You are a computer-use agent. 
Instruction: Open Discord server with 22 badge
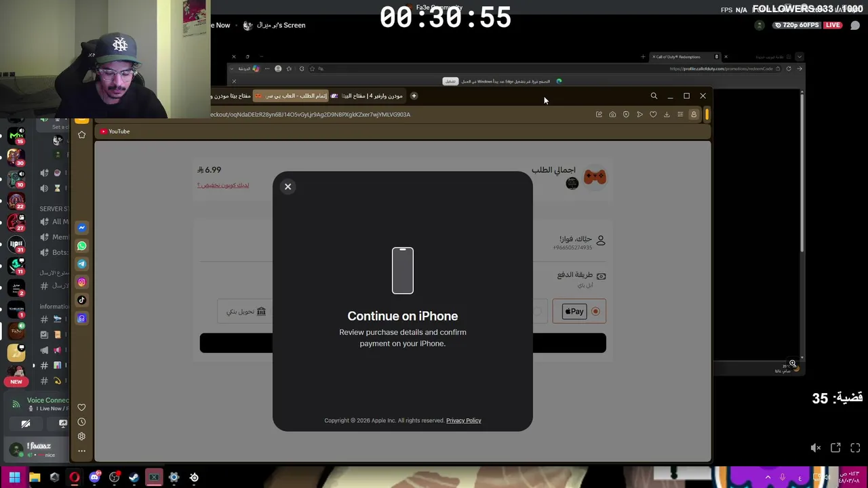click(x=16, y=201)
